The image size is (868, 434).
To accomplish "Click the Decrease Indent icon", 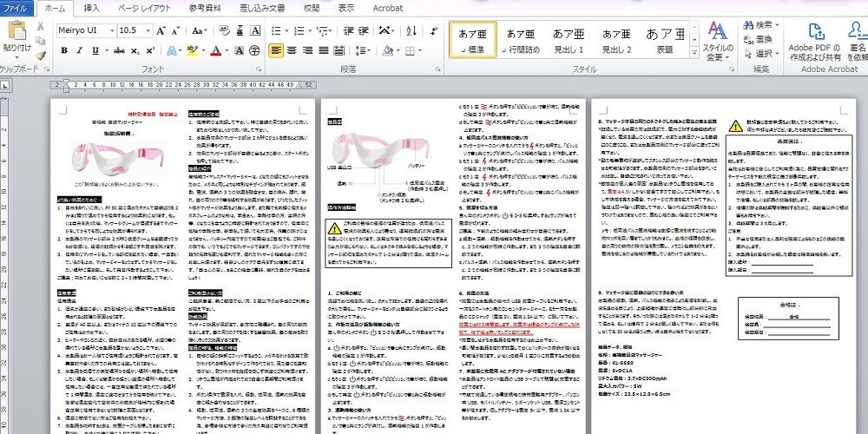I will 348,30.
